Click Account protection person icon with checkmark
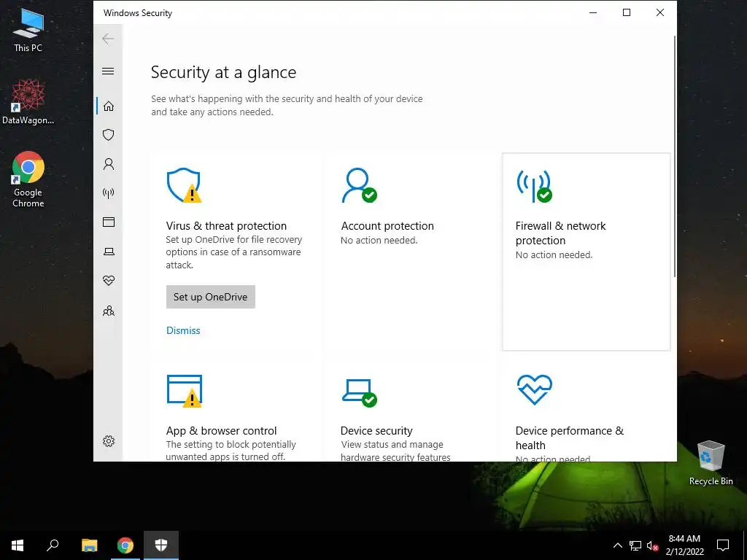The width and height of the screenshot is (747, 560). (359, 185)
